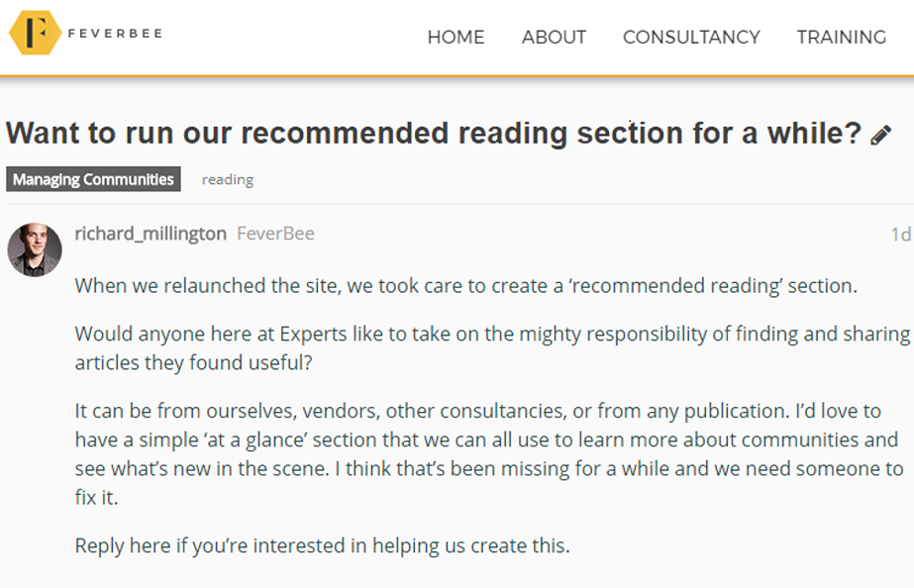Click the 'fix it.' text line
This screenshot has height=588, width=914.
coord(96,498)
